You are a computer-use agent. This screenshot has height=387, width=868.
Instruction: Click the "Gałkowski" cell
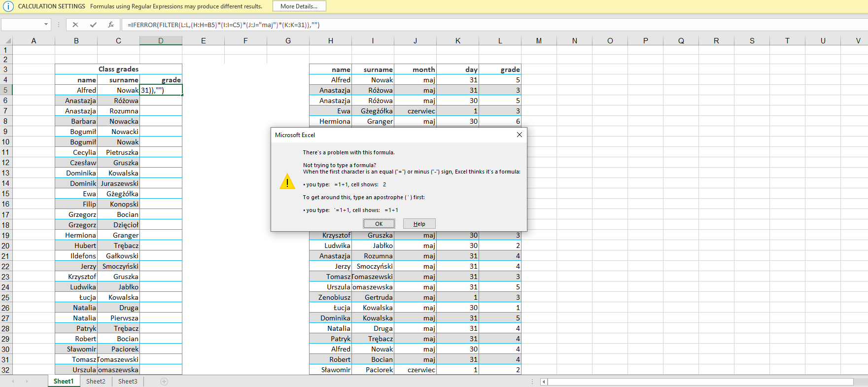119,256
